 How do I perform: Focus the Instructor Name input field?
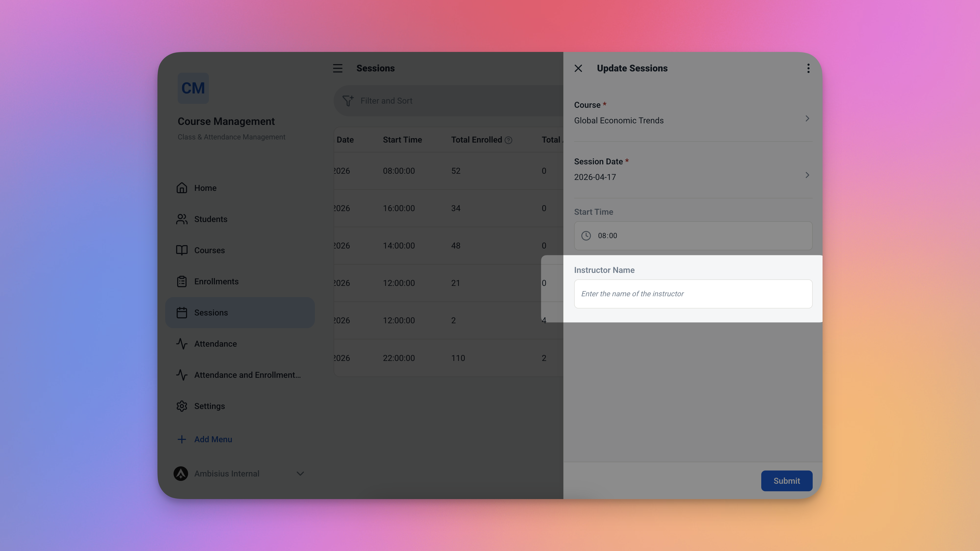[x=693, y=294]
